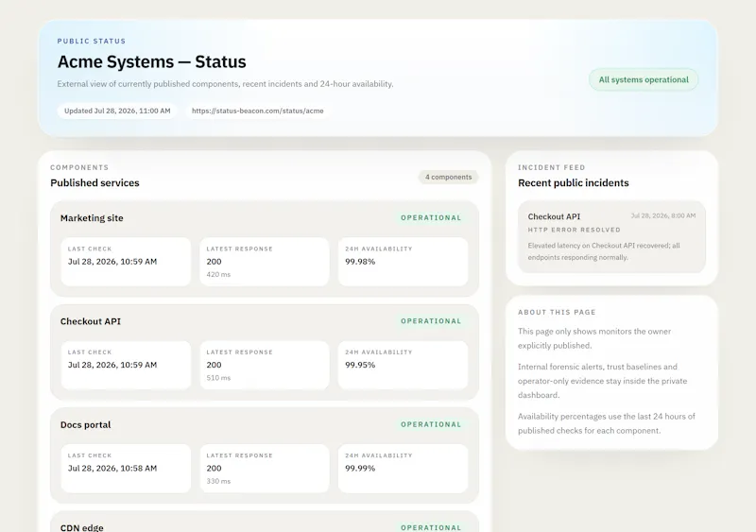Click the Internal forensic alerts paragraph

coord(603,381)
